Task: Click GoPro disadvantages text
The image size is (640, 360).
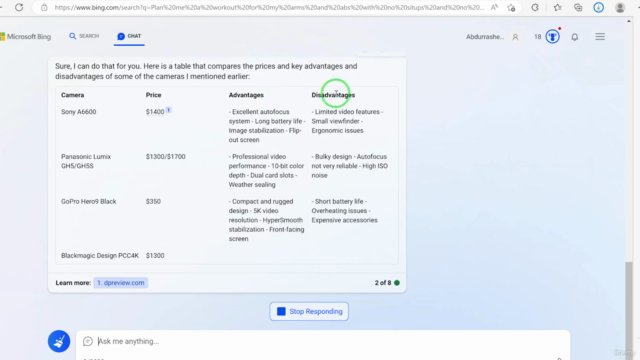Action: (344, 211)
